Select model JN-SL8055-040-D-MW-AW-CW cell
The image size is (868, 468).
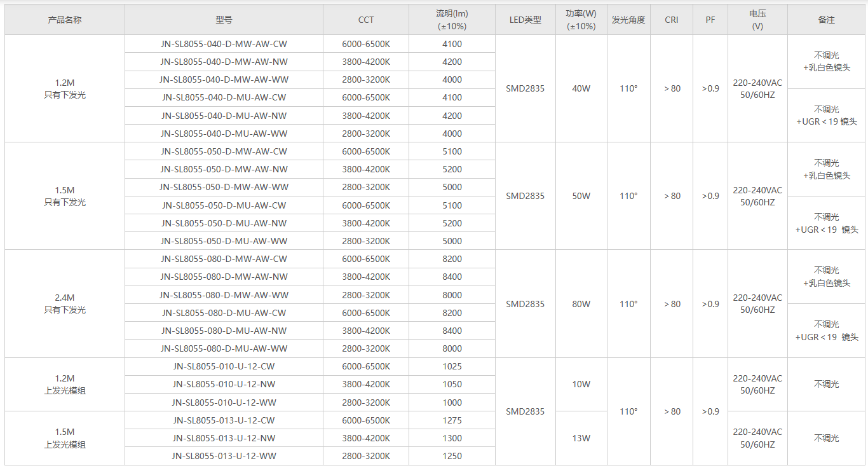[224, 44]
